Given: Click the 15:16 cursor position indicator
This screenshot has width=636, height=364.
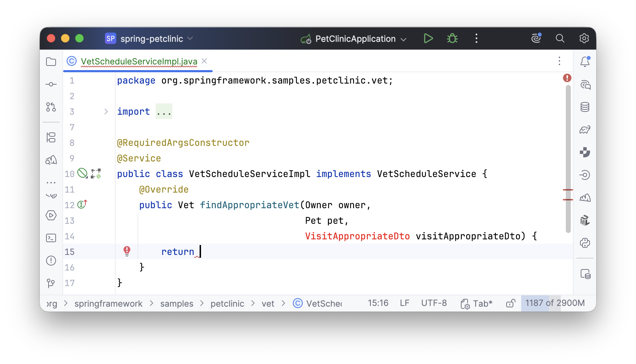Looking at the screenshot, I should click(378, 303).
